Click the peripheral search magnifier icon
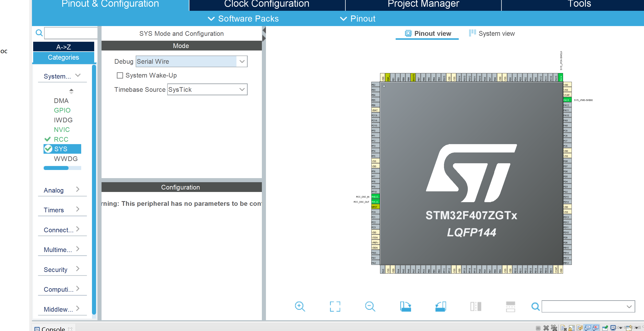Image resolution: width=644 pixels, height=331 pixels. [39, 33]
